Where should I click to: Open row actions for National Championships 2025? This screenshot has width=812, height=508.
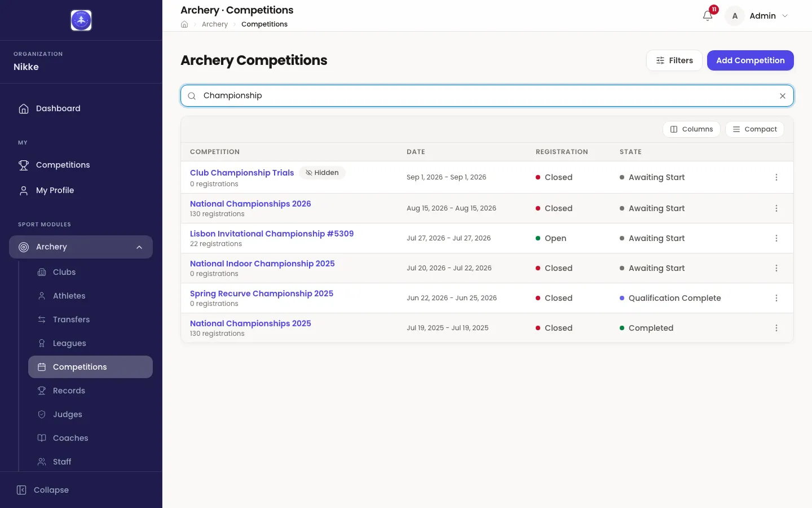776,328
